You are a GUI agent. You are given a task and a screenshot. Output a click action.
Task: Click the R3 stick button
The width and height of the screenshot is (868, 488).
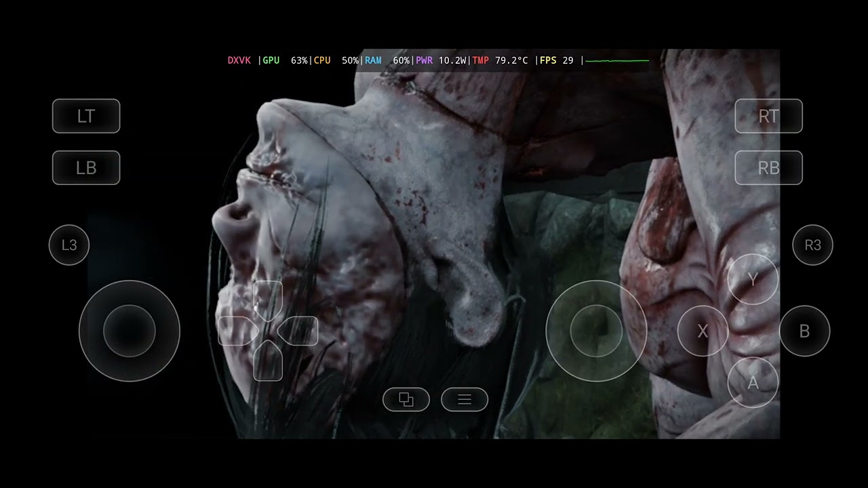click(x=812, y=245)
